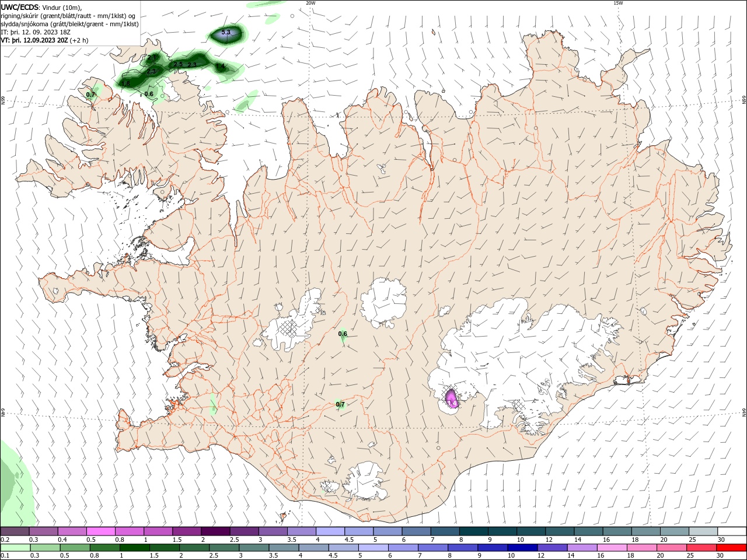
Task: Click the 20W longitude label
Action: click(310, 3)
